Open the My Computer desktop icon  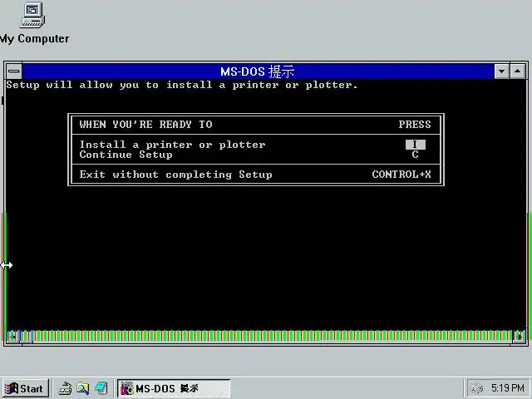coord(33,22)
